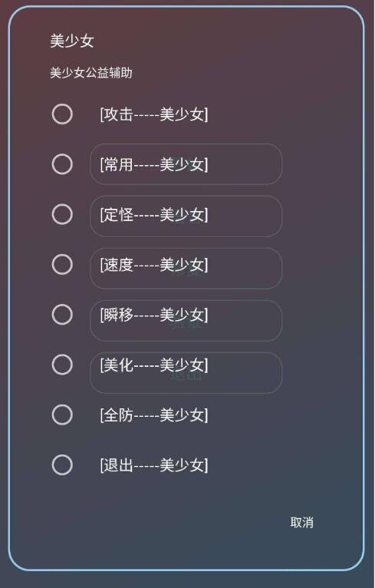
Task: Tap the [退出-----美少女] label text
Action: click(x=154, y=466)
